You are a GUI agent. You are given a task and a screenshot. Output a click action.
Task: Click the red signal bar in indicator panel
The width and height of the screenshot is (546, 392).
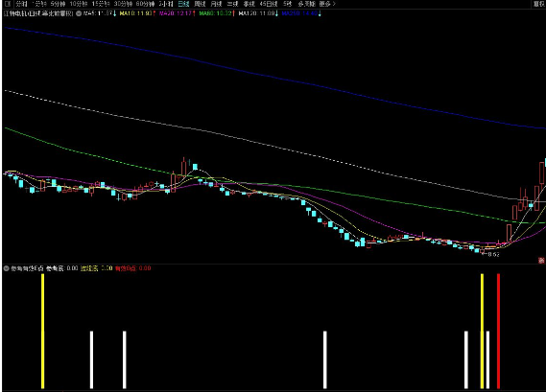(x=498, y=331)
